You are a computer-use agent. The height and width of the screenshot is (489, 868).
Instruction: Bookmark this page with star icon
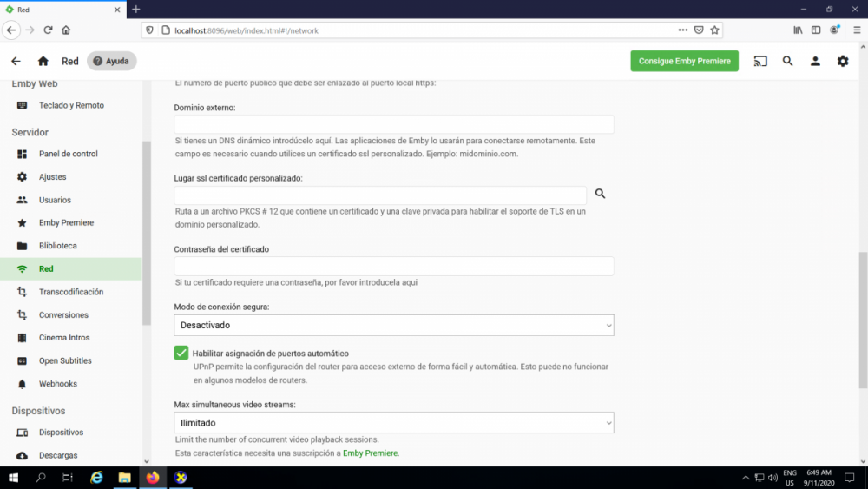pyautogui.click(x=714, y=30)
